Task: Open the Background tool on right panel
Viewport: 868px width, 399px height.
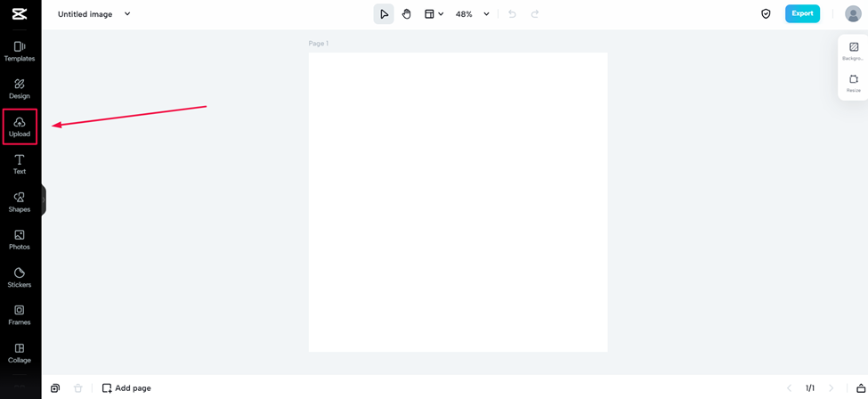Action: (853, 51)
